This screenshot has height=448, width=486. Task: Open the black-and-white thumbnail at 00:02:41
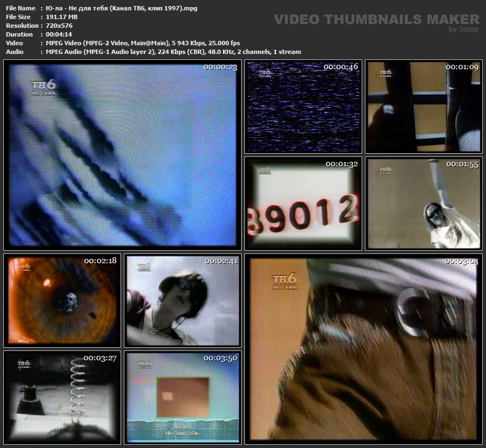(x=183, y=300)
